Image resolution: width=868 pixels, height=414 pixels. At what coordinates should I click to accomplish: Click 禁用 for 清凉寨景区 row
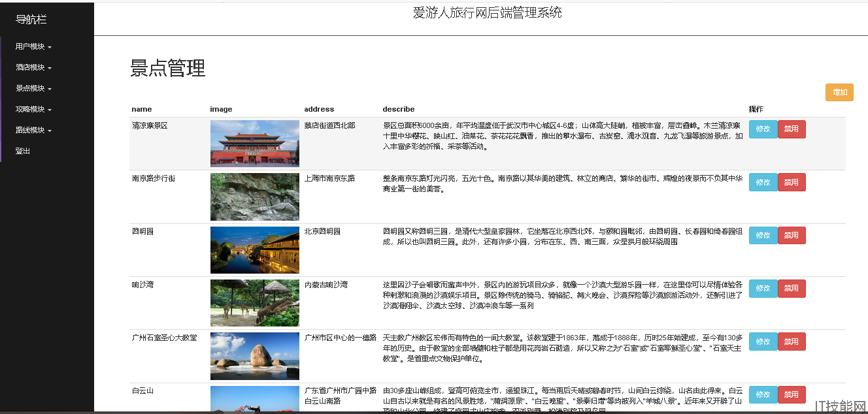pyautogui.click(x=792, y=129)
